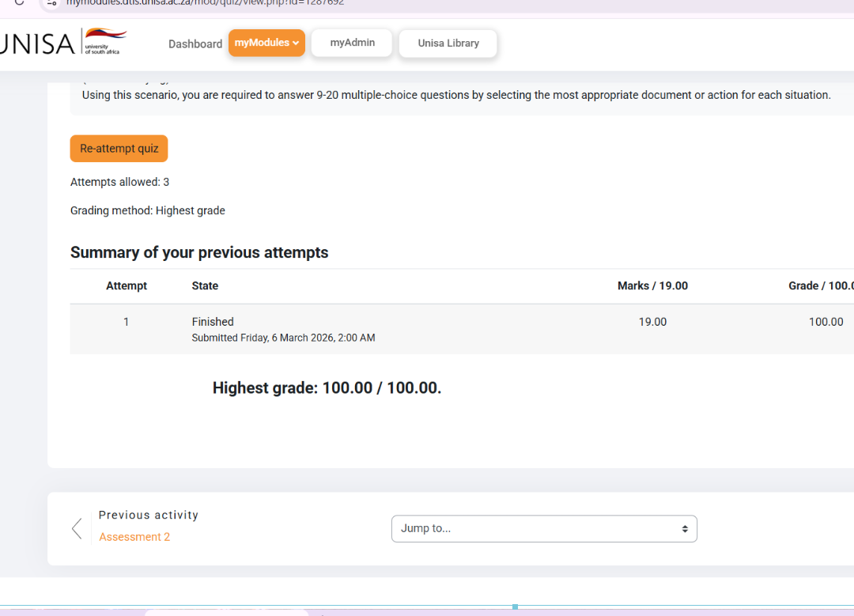Open the Unisa Library link
854x616 pixels.
pos(448,43)
